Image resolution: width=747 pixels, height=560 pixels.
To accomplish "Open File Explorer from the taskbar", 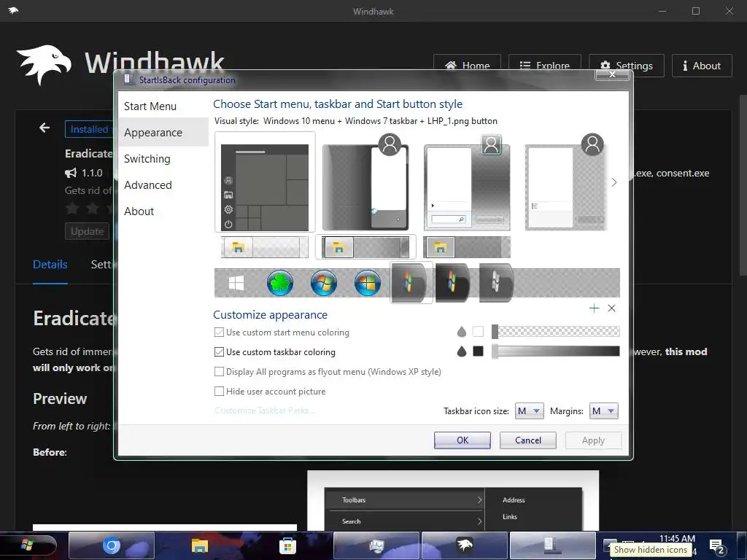I will [200, 545].
